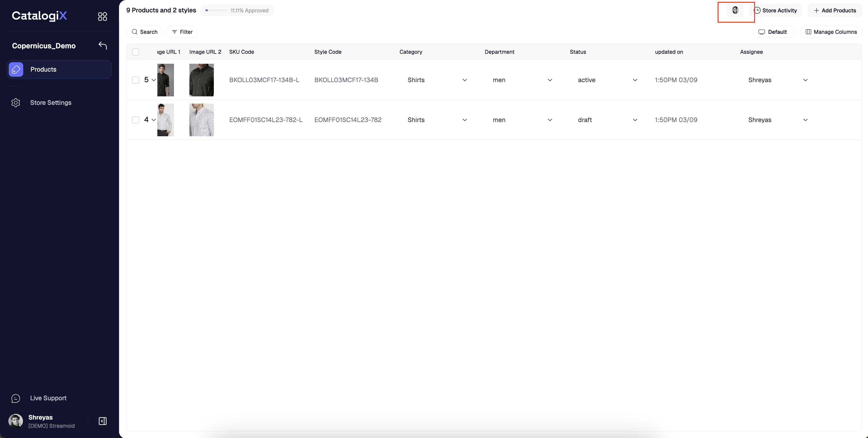Click the Store Settings gear icon
The width and height of the screenshot is (868, 438).
coord(16,102)
